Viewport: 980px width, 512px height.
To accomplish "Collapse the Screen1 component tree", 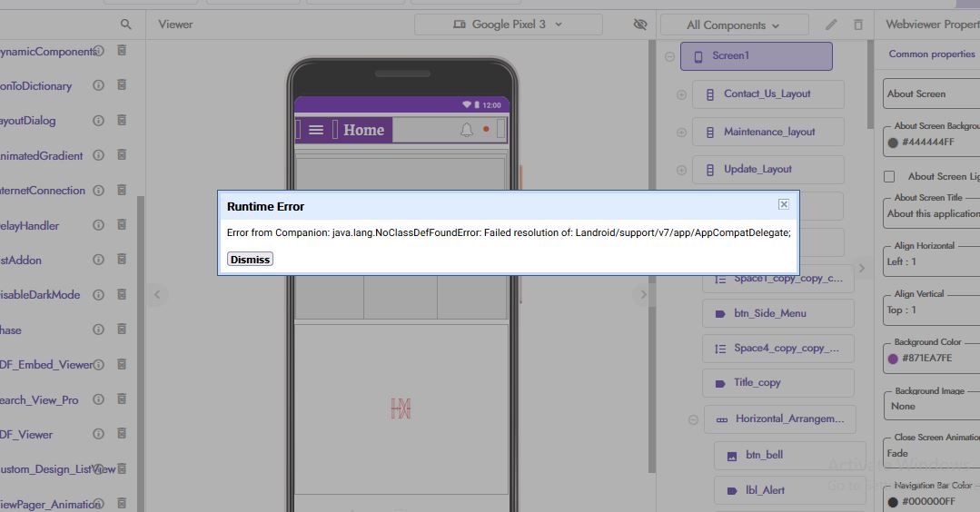I will (670, 56).
